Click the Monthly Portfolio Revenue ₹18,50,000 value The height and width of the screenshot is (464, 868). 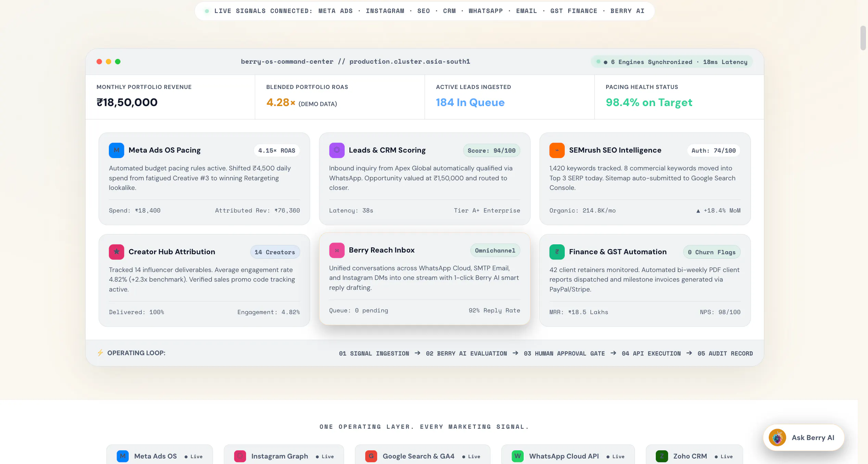127,102
